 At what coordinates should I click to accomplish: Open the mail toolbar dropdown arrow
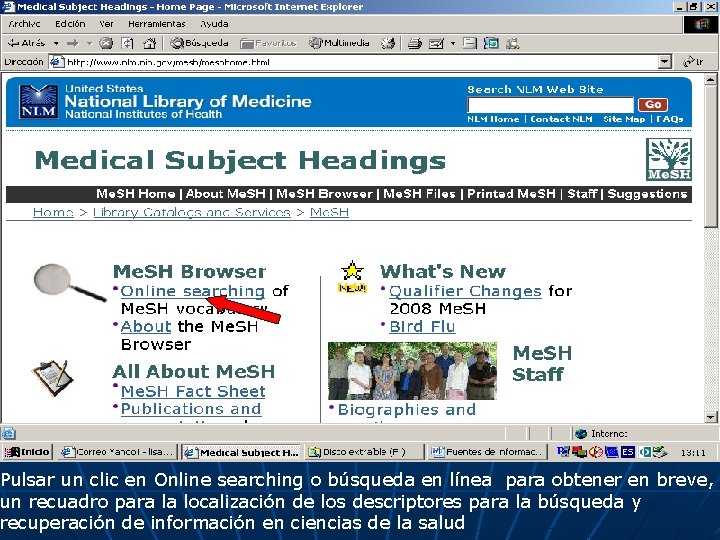(453, 44)
